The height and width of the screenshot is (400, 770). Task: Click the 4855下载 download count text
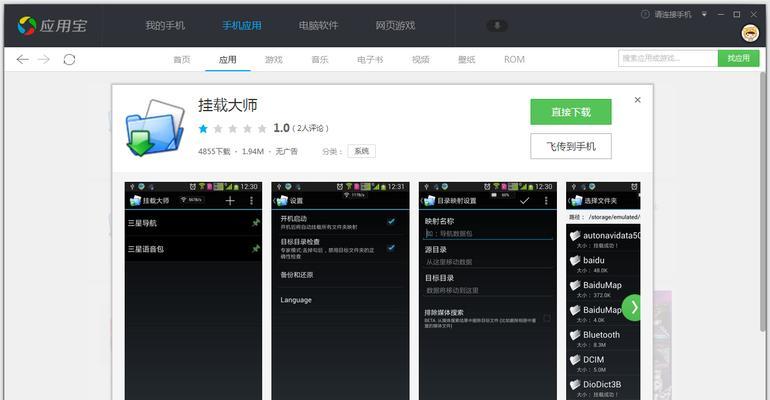[x=214, y=151]
